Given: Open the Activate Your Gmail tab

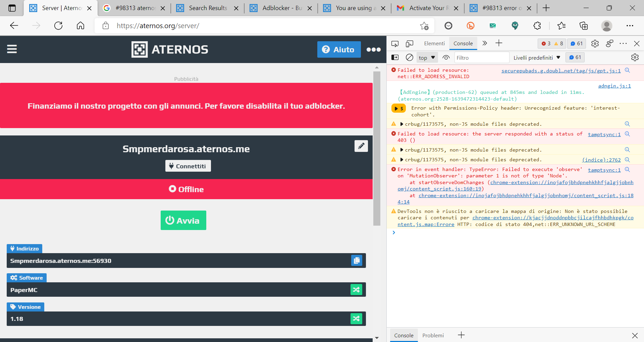Looking at the screenshot, I should [x=427, y=8].
